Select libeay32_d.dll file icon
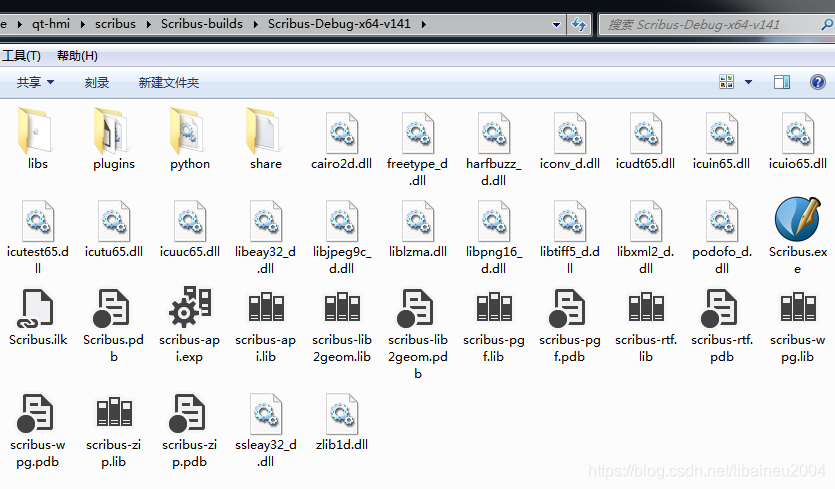835x489 pixels. [x=266, y=221]
